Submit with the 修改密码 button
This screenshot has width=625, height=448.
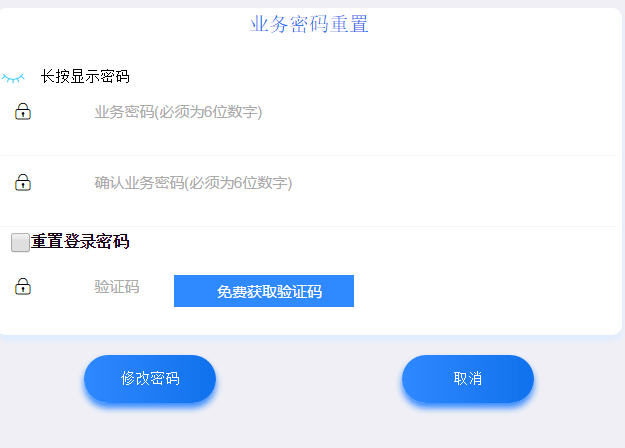[x=150, y=379]
